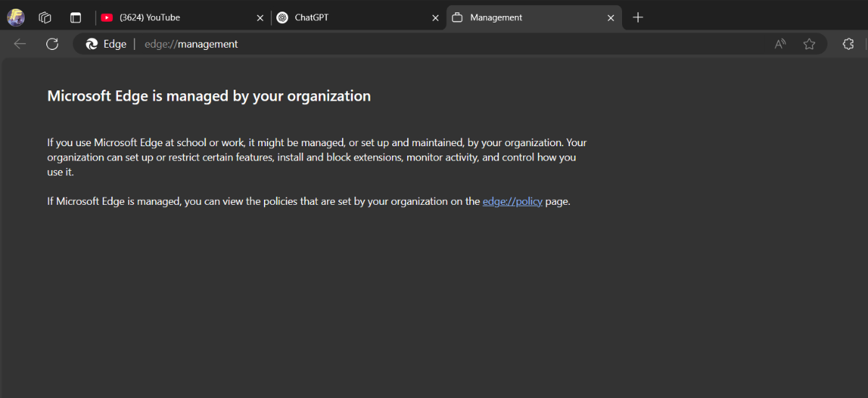
Task: Start Read aloud from the address bar
Action: click(780, 44)
